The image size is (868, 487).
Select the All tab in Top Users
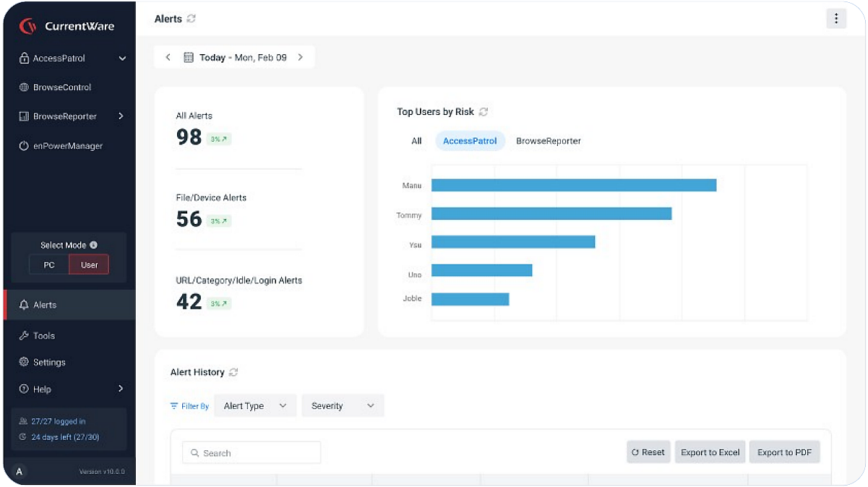pyautogui.click(x=416, y=141)
